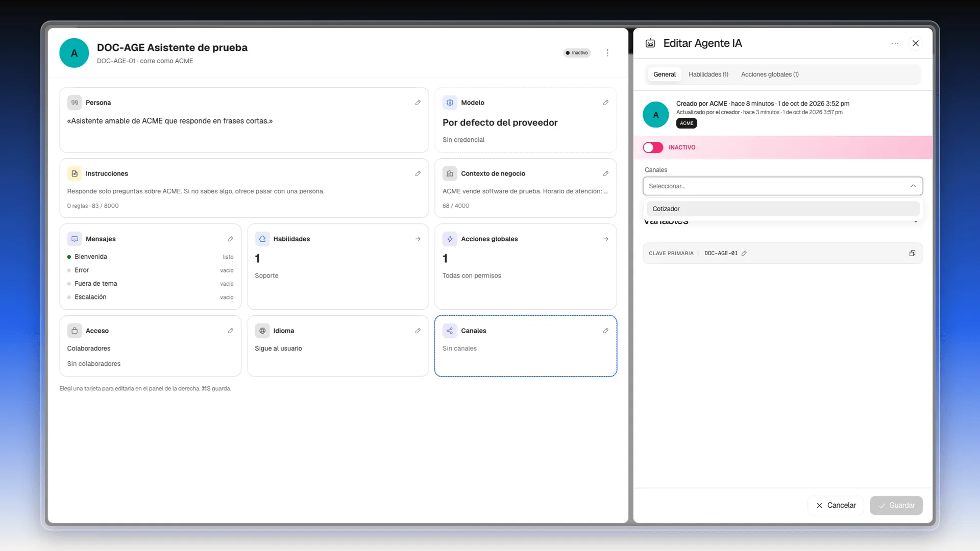Select the Canales card
Image resolution: width=980 pixels, height=551 pixels.
[526, 346]
